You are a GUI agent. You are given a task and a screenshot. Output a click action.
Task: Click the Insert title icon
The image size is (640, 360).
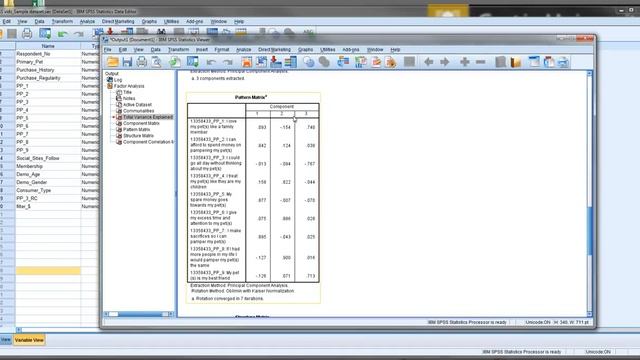tap(549, 62)
